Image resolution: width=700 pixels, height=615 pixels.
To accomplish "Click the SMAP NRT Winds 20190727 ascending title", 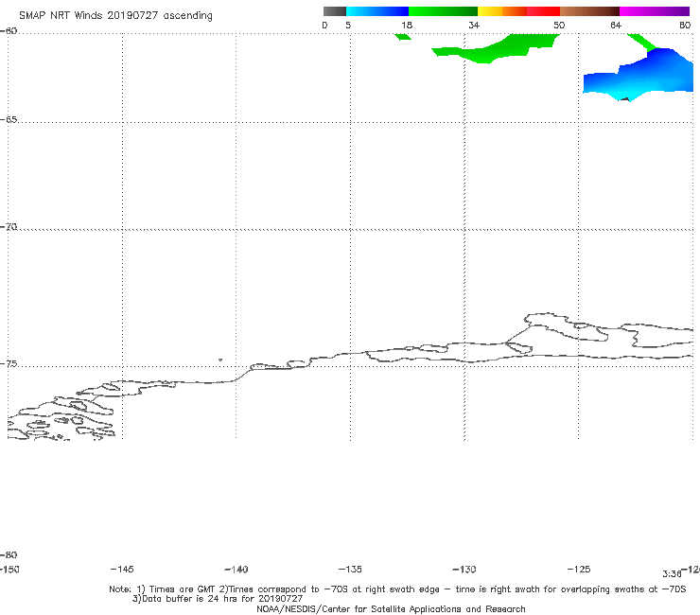I will (x=115, y=15).
